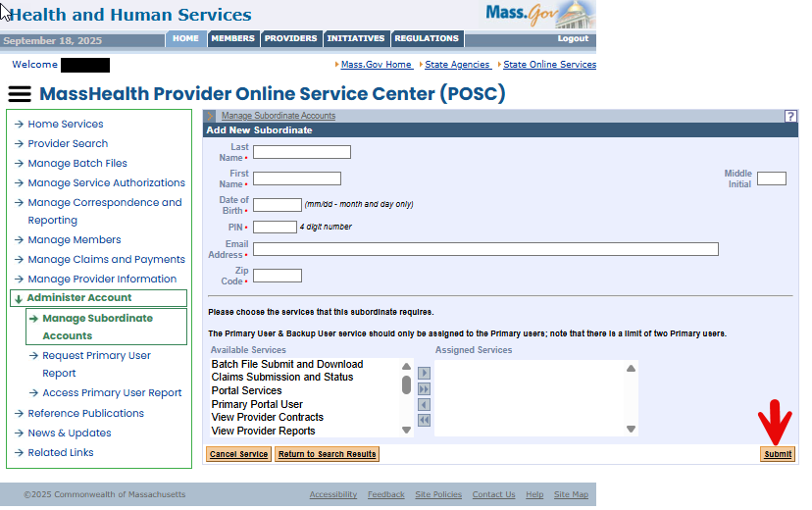Open the HOME tab
This screenshot has height=510, width=812.
(185, 39)
